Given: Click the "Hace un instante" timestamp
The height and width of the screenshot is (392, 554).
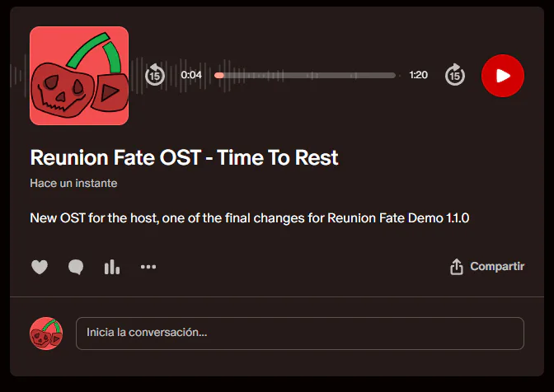Looking at the screenshot, I should click(x=73, y=183).
